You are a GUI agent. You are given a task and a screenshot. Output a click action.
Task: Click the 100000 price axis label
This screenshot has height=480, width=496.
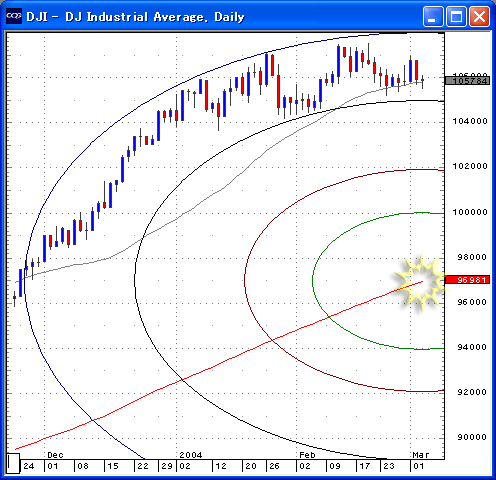click(470, 212)
